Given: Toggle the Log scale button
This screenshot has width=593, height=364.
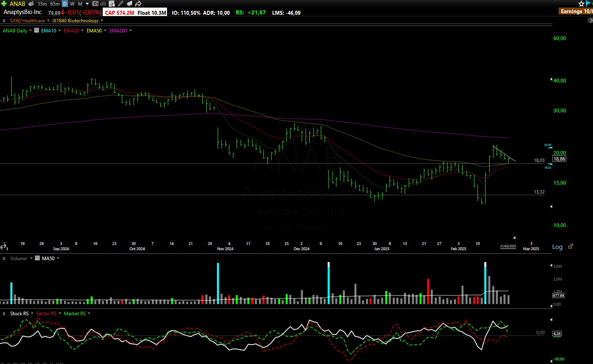Looking at the screenshot, I should click(x=557, y=247).
